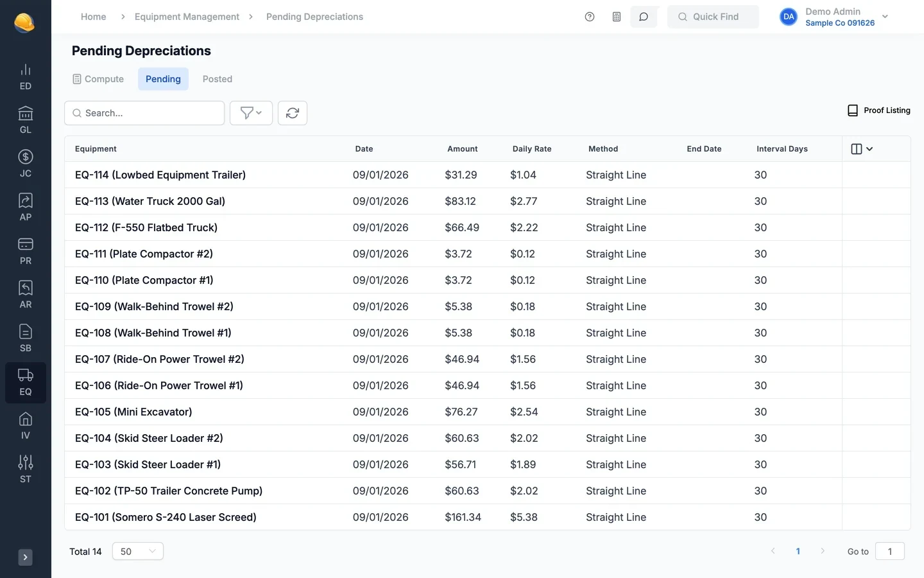Click the next page arrow
This screenshot has height=578, width=924.
click(x=823, y=552)
